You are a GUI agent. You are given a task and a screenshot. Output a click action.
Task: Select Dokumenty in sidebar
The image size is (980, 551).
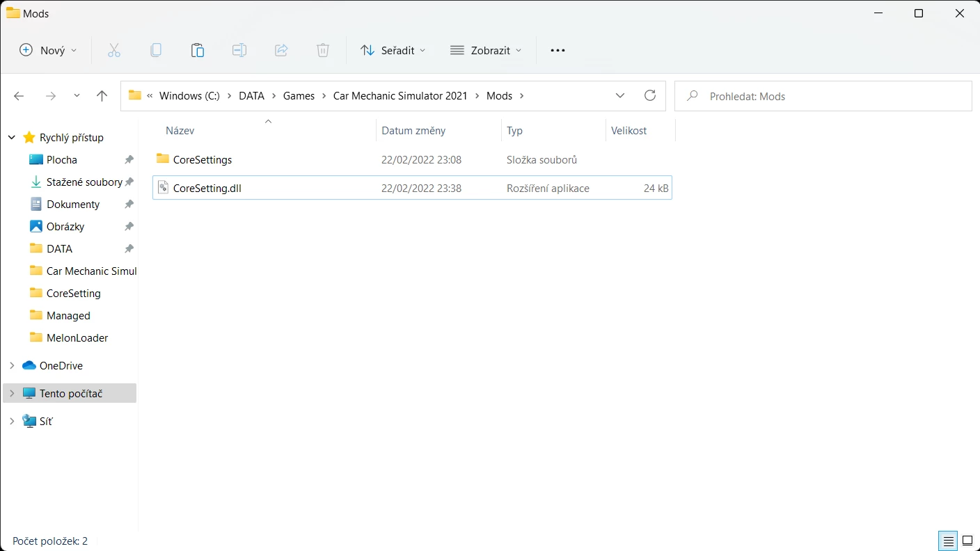73,205
